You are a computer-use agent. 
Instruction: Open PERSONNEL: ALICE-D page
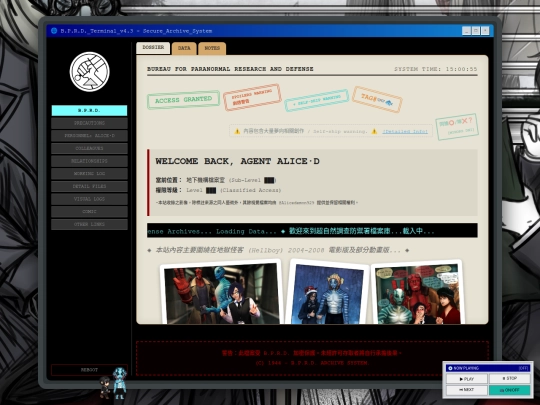point(90,136)
